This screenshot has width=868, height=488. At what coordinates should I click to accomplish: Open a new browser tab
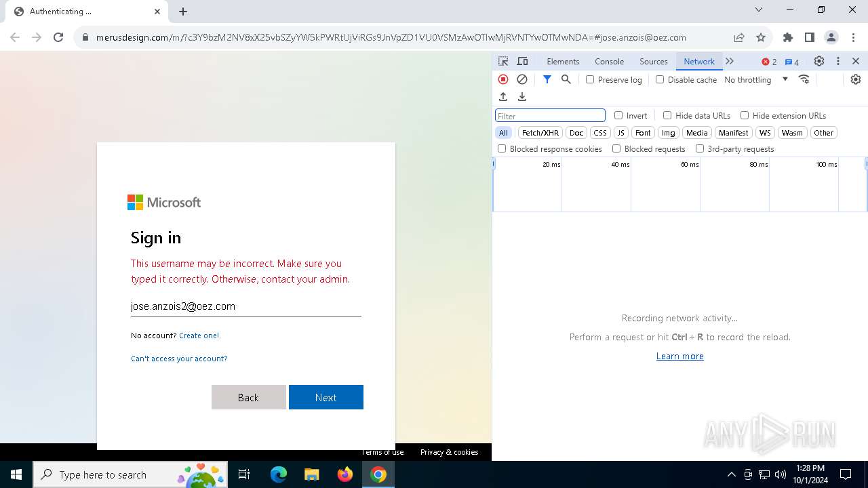[183, 12]
